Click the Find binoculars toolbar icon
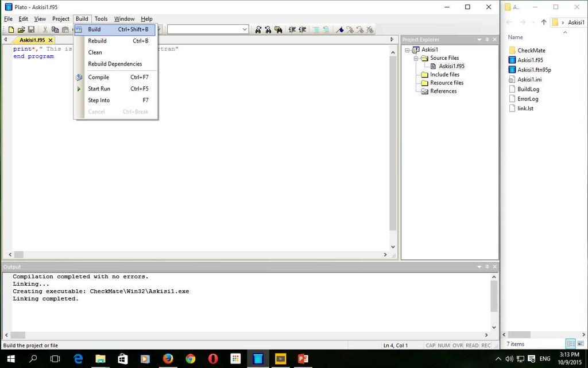The width and height of the screenshot is (588, 368). 258,30
